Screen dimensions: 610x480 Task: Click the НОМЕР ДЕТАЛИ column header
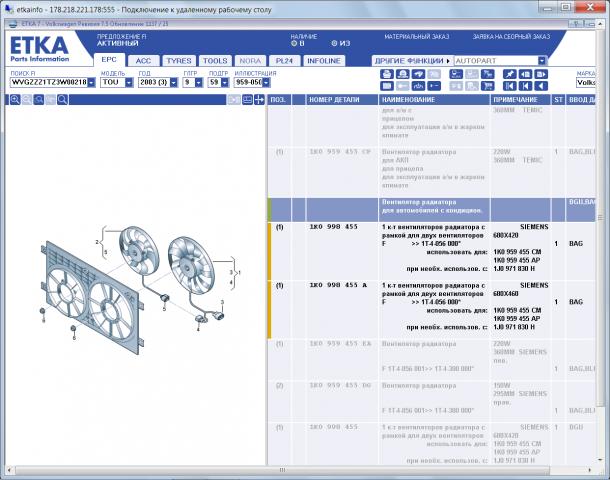(x=342, y=100)
